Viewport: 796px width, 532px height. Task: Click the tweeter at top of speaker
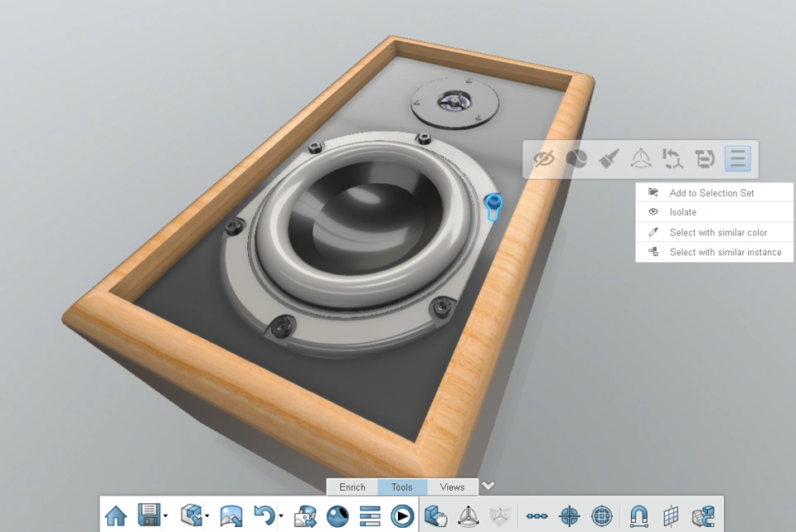[x=455, y=101]
